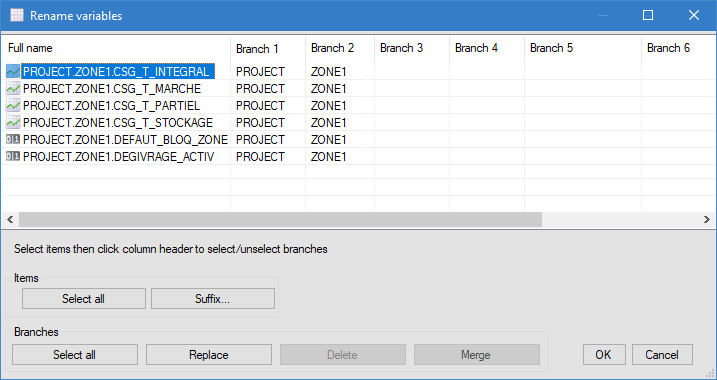Image resolution: width=717 pixels, height=380 pixels.
Task: Click the trend icon beside CSG_T_MARCHE
Action: tap(13, 88)
